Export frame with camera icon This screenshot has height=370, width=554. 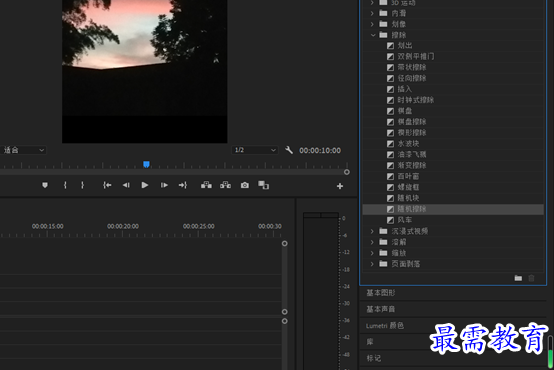244,185
